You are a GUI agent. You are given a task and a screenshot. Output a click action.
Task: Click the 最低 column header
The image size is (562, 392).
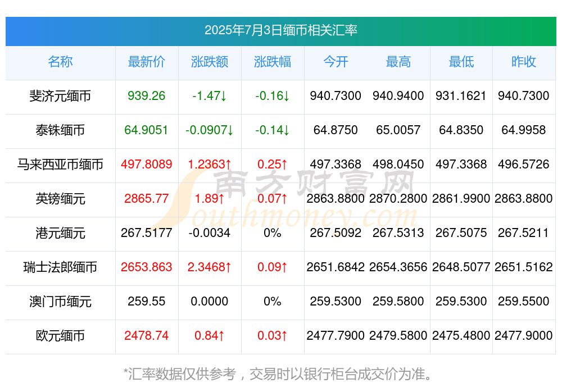(x=461, y=62)
